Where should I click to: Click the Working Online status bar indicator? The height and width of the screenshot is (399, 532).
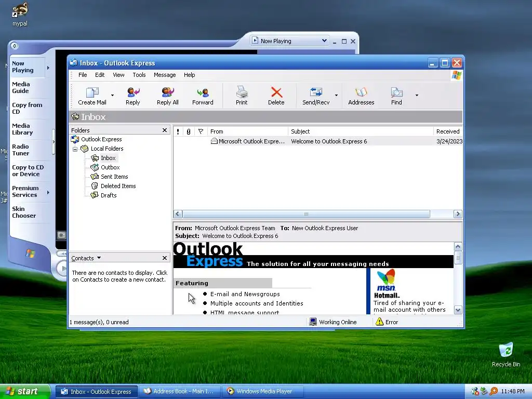(x=333, y=322)
